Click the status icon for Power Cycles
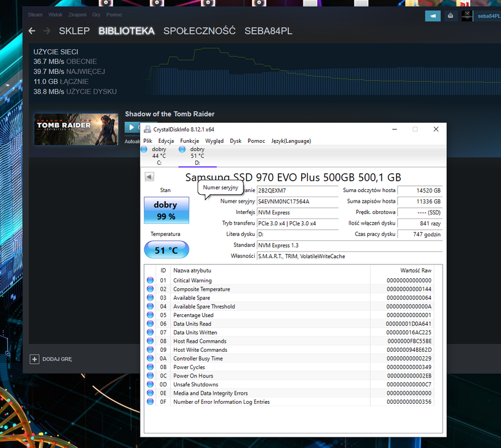 coord(150,367)
